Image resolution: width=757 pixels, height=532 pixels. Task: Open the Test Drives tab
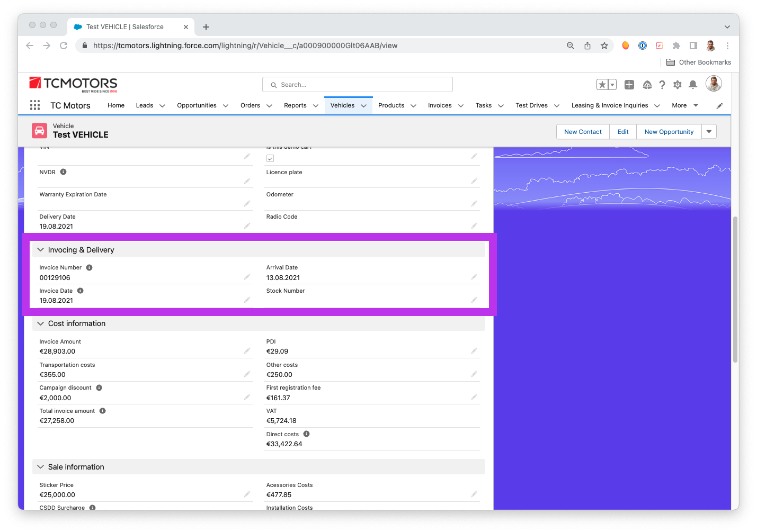point(532,105)
